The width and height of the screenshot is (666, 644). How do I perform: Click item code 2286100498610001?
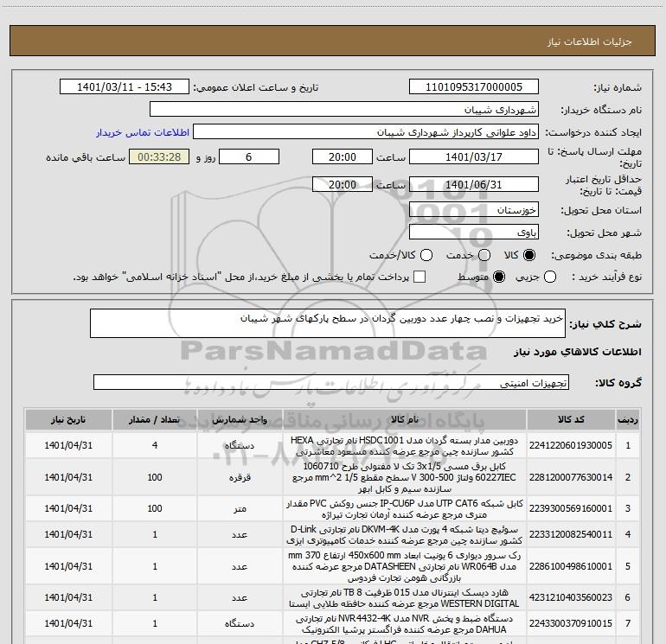tap(571, 566)
